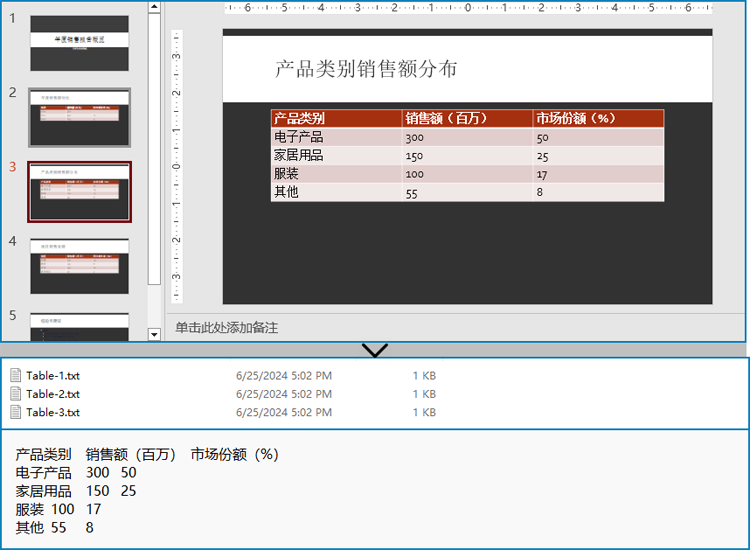This screenshot has width=750, height=550.
Task: Click the text file line 服装 100 17
Action: [x=58, y=509]
